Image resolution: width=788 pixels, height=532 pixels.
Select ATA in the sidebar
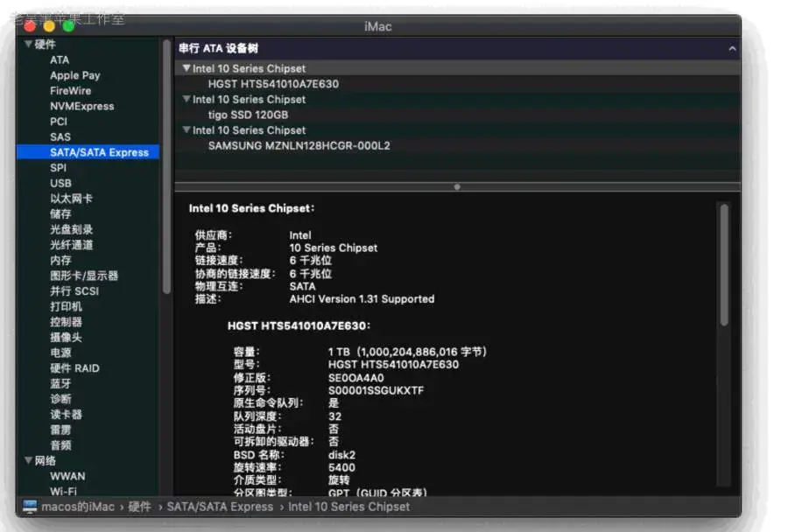[60, 59]
